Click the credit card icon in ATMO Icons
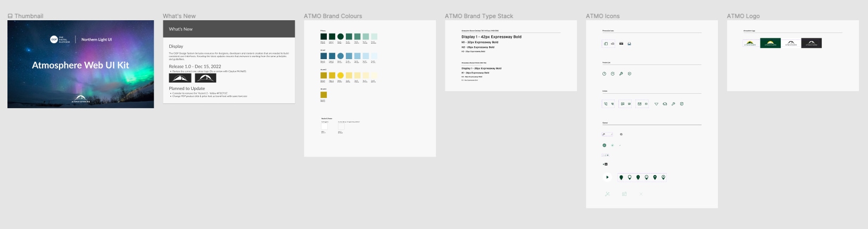Image resolution: width=868 pixels, height=229 pixels. point(621,44)
